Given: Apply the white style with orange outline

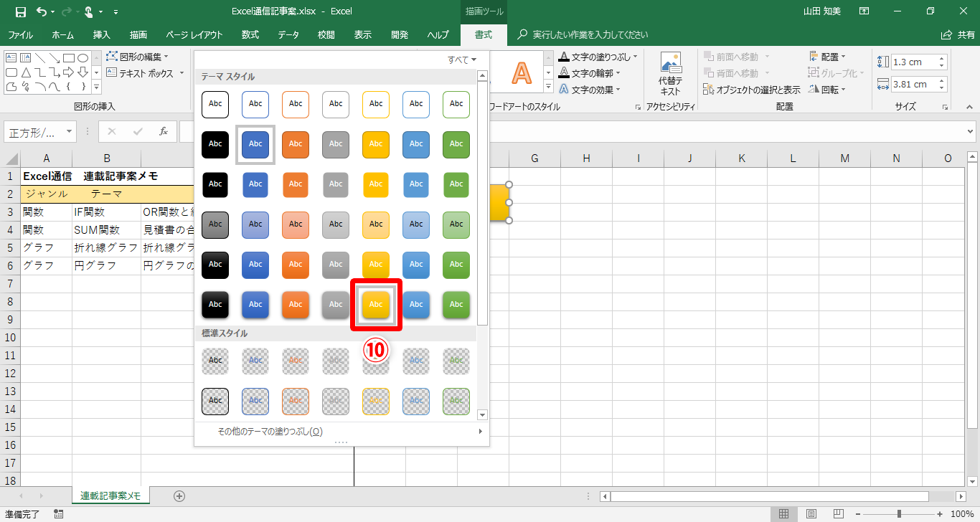Looking at the screenshot, I should (296, 104).
